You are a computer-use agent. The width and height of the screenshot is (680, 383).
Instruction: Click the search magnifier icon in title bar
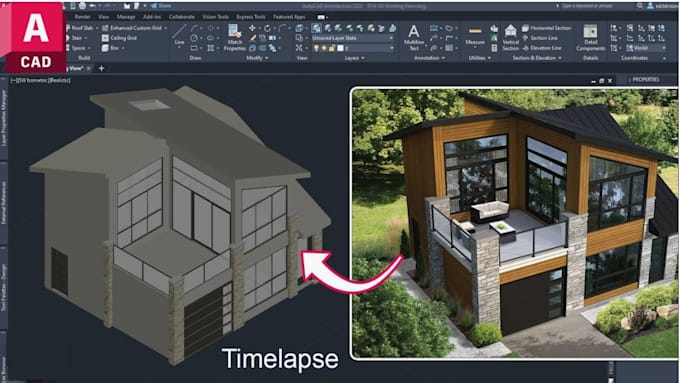pyautogui.click(x=640, y=6)
